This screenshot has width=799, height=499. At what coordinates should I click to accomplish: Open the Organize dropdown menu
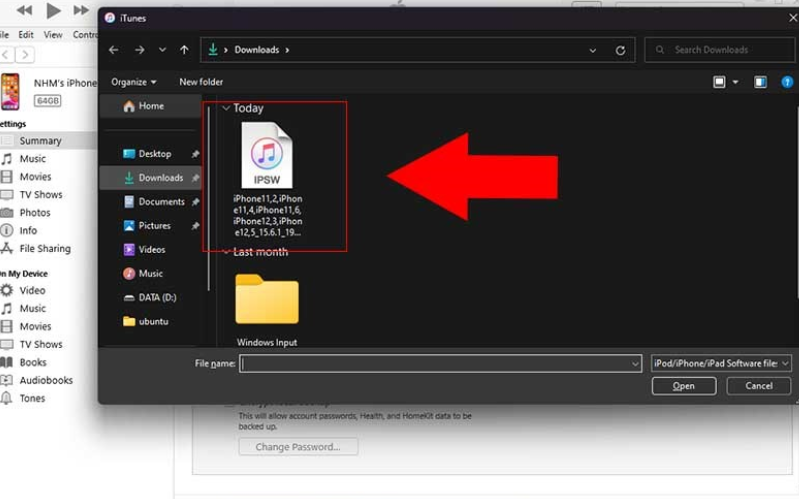pyautogui.click(x=134, y=82)
